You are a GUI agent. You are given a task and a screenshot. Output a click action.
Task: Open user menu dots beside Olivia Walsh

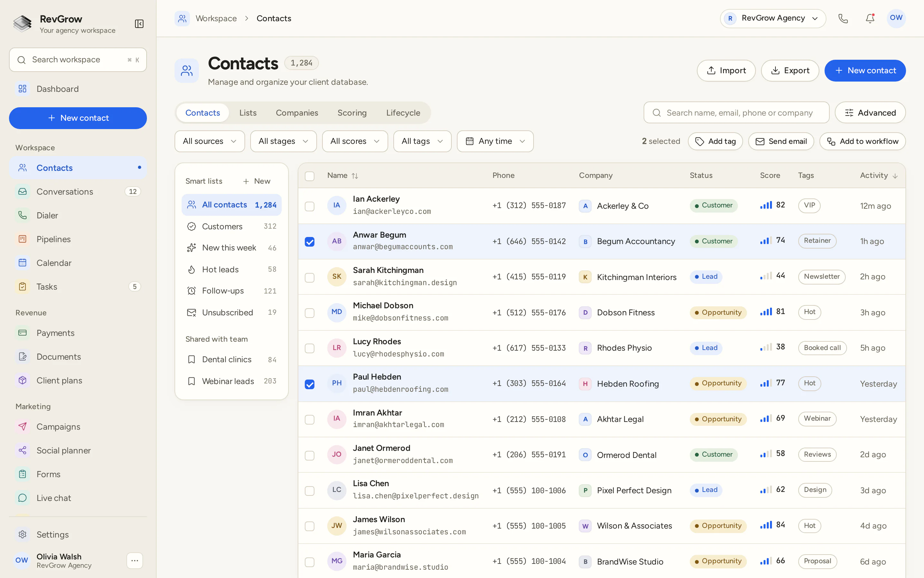pos(134,560)
